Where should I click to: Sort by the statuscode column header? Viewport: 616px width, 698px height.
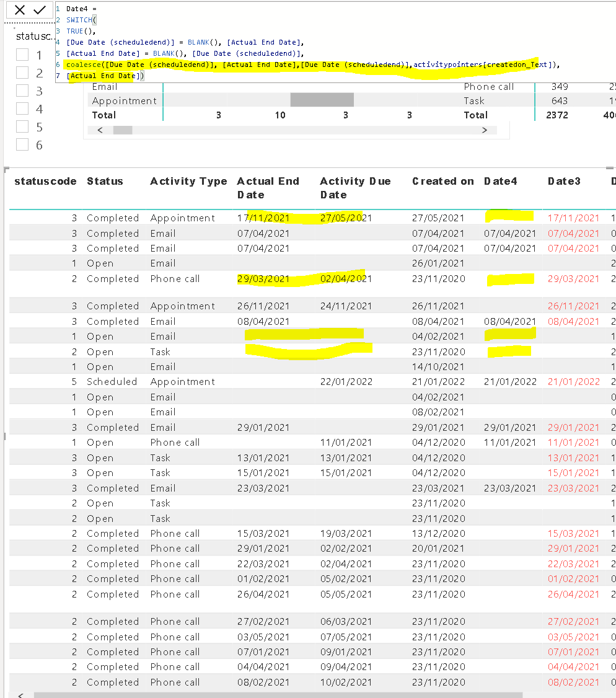point(45,181)
